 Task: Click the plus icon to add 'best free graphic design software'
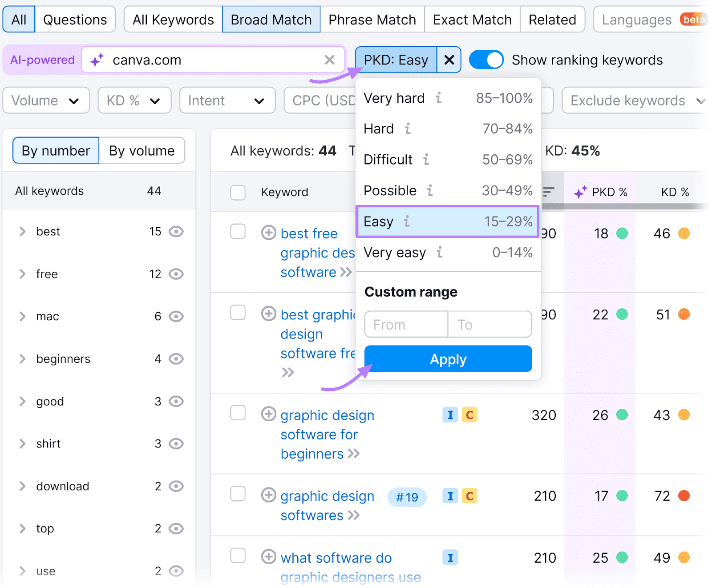pos(269,233)
